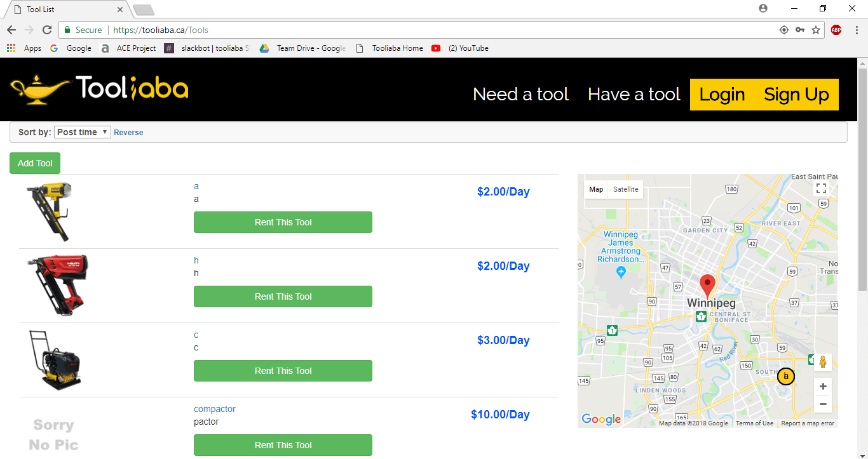Screen dimensions: 868x459
Task: Click the green Add Tool button
Action: pyautogui.click(x=35, y=163)
